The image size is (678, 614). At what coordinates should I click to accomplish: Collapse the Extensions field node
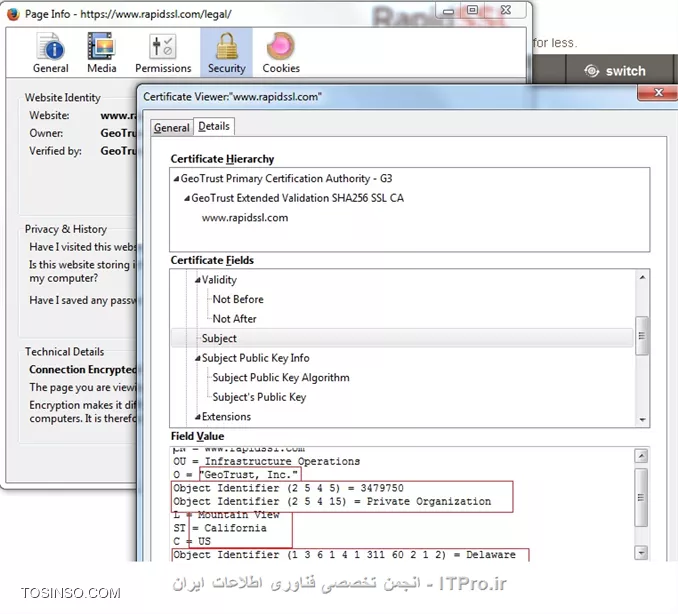198,417
